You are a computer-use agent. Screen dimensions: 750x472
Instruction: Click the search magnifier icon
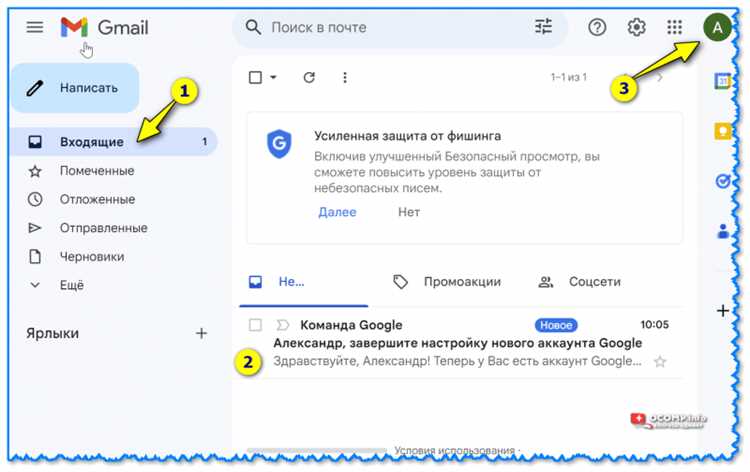(x=253, y=27)
